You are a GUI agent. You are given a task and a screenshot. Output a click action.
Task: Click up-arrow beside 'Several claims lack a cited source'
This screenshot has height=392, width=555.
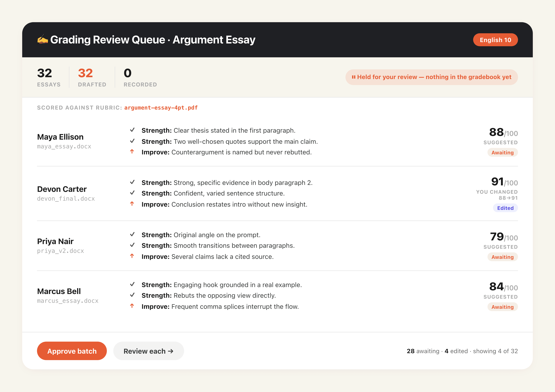pyautogui.click(x=132, y=256)
